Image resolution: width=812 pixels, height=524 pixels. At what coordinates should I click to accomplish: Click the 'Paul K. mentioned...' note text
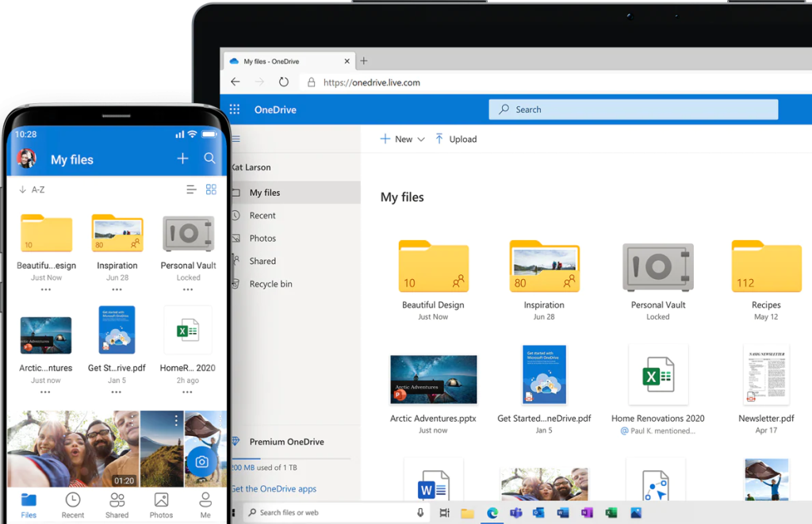tap(663, 430)
